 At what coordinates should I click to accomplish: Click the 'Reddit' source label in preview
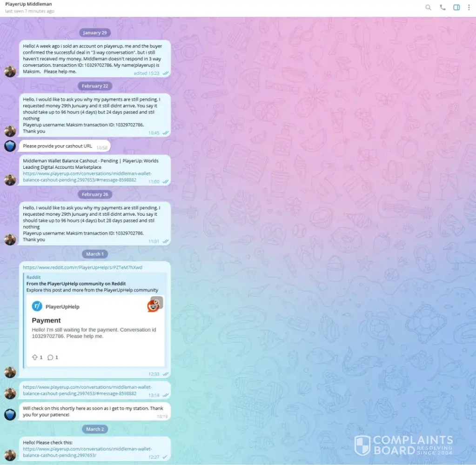click(x=34, y=277)
